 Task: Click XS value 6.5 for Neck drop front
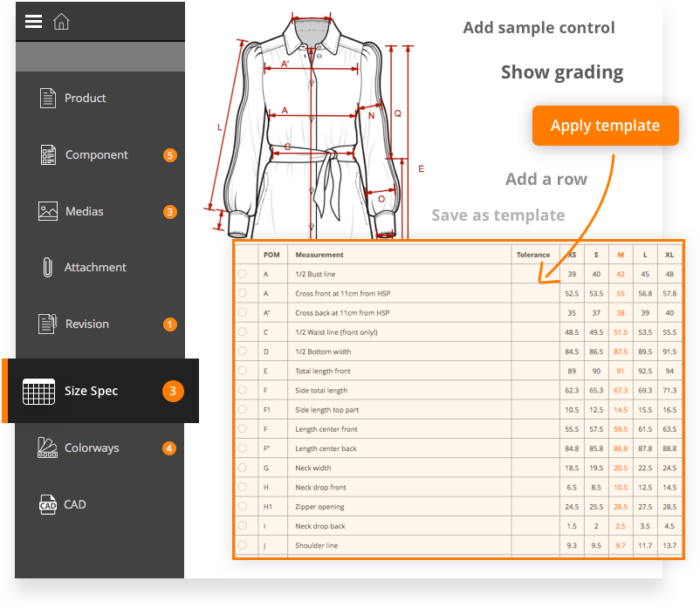coord(572,488)
